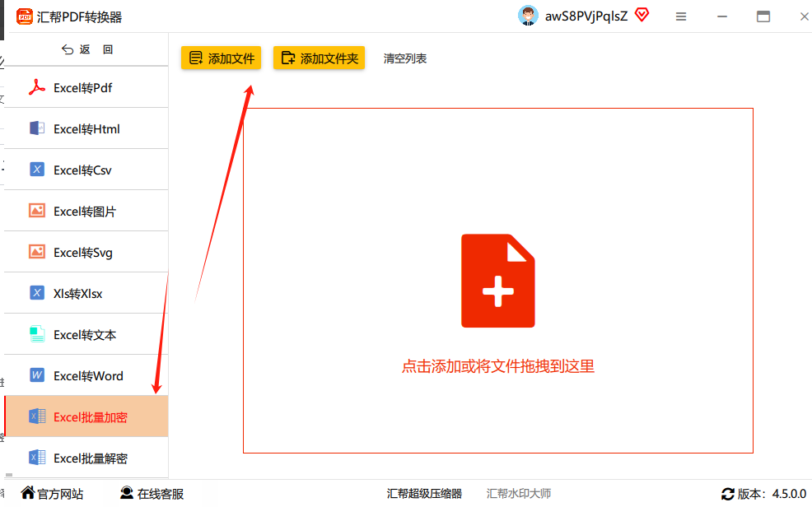The image size is (812, 507).
Task: Click the 添加文件夹 button
Action: (x=319, y=58)
